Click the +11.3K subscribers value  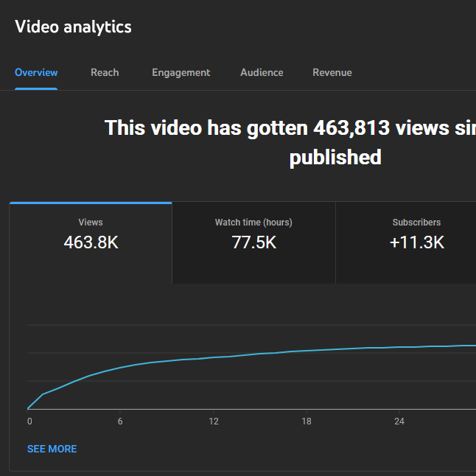tap(416, 242)
